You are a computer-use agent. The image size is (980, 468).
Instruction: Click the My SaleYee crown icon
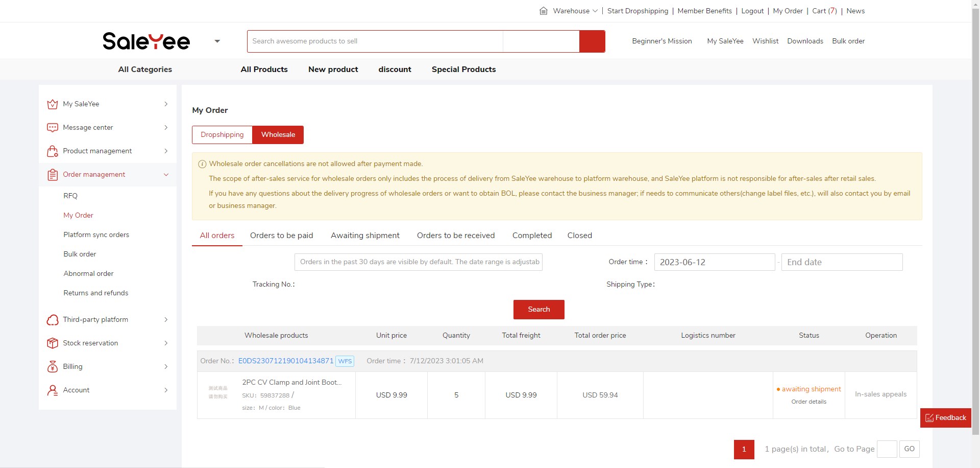(52, 104)
